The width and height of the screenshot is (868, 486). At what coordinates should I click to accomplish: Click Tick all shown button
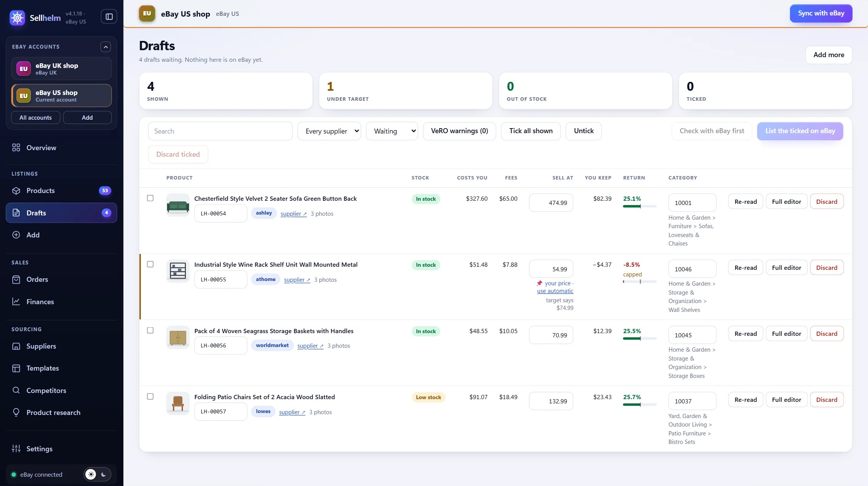pyautogui.click(x=531, y=131)
